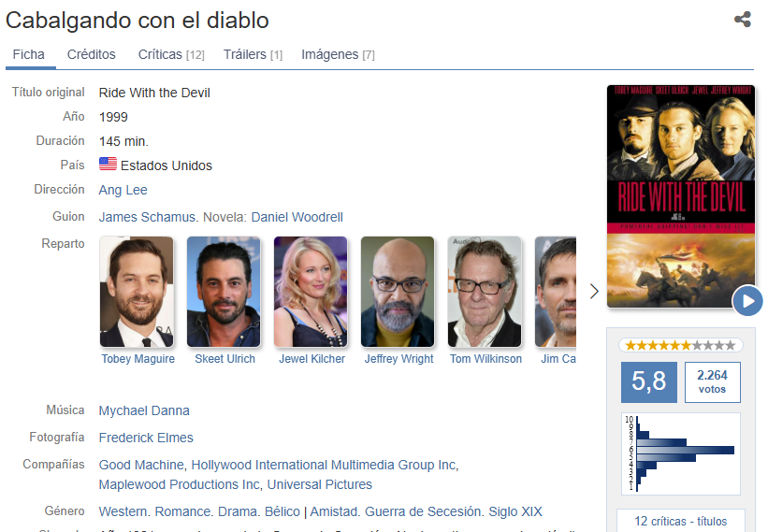Go to the Imágenes tab
768x532 pixels.
tap(338, 54)
